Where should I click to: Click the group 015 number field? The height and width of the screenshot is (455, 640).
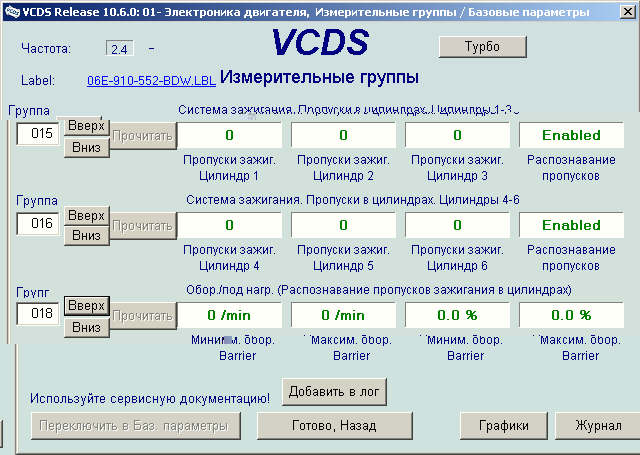[x=38, y=133]
